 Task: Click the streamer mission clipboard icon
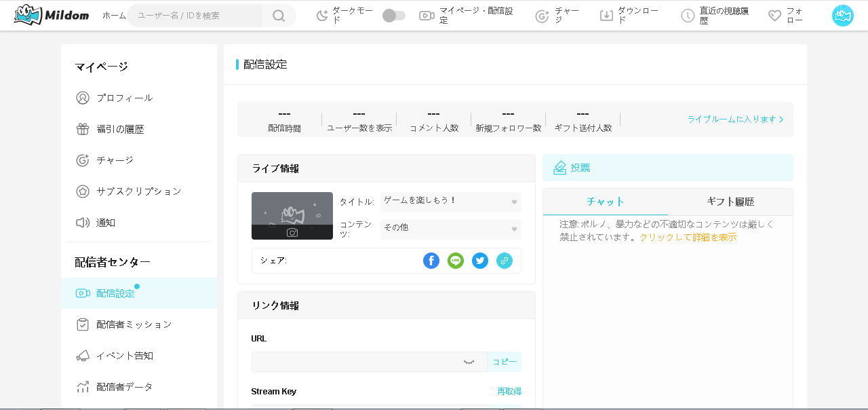point(83,324)
